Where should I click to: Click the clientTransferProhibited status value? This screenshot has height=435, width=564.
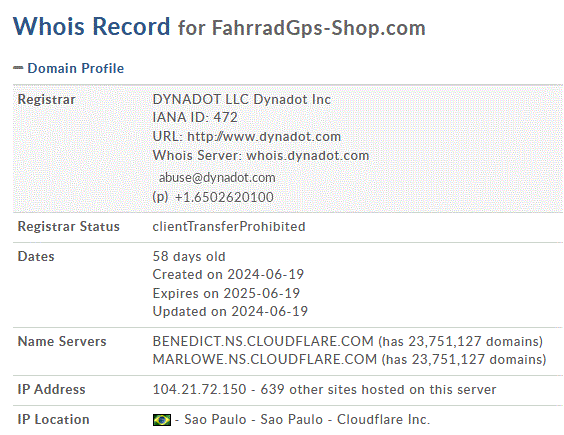pos(229,226)
